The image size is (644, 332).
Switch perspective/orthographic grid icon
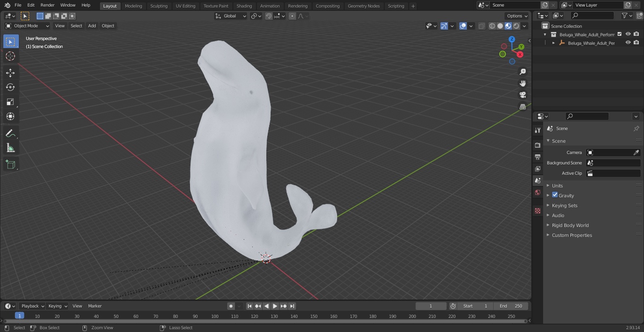click(522, 107)
